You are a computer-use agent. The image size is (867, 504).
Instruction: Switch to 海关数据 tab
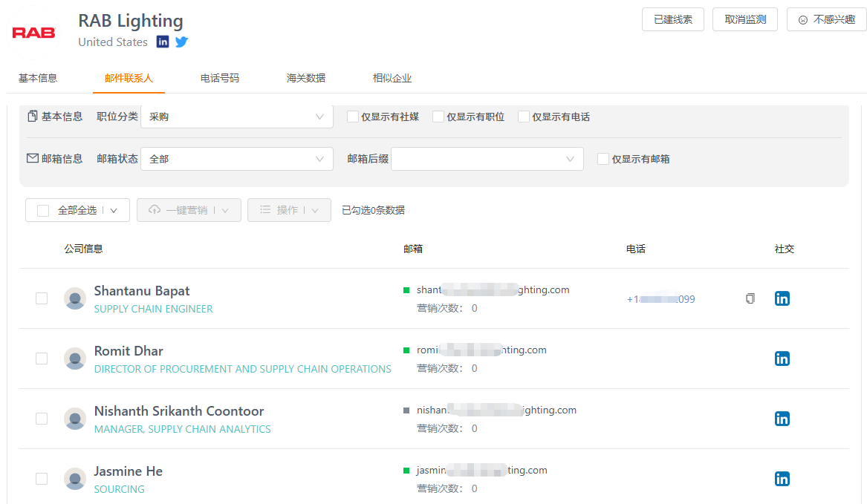pos(306,78)
